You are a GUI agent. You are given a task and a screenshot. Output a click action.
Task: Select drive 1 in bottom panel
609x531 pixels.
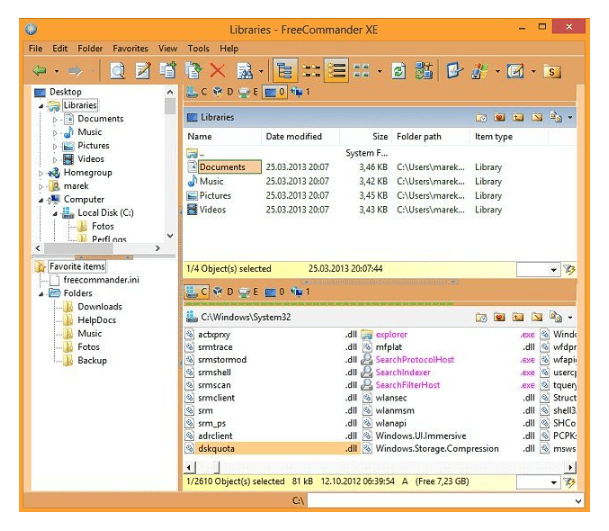pos(301,292)
